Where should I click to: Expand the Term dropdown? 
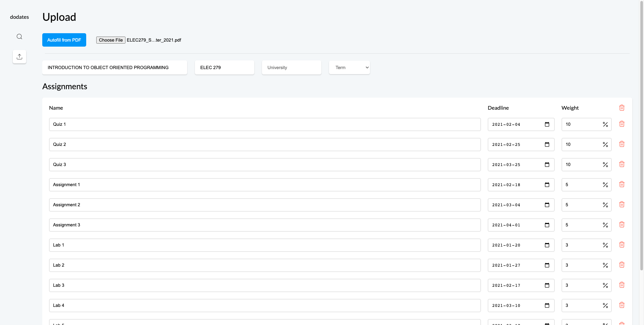point(350,67)
